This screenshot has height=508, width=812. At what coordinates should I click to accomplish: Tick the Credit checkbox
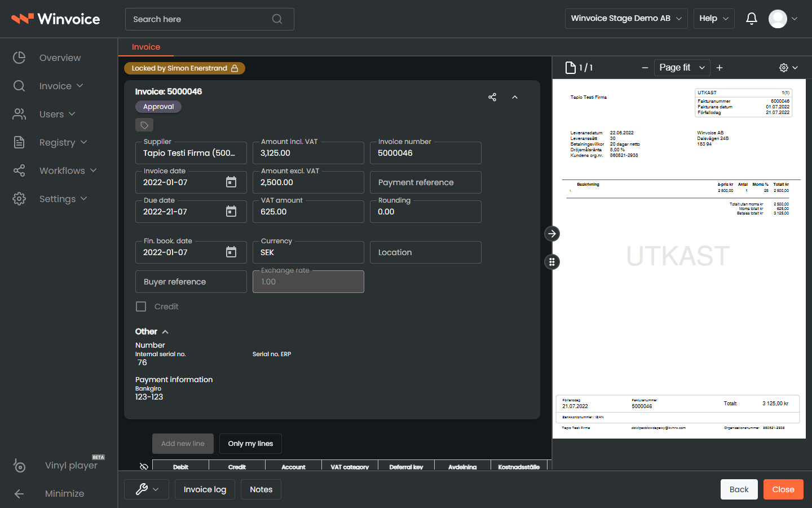[141, 306]
